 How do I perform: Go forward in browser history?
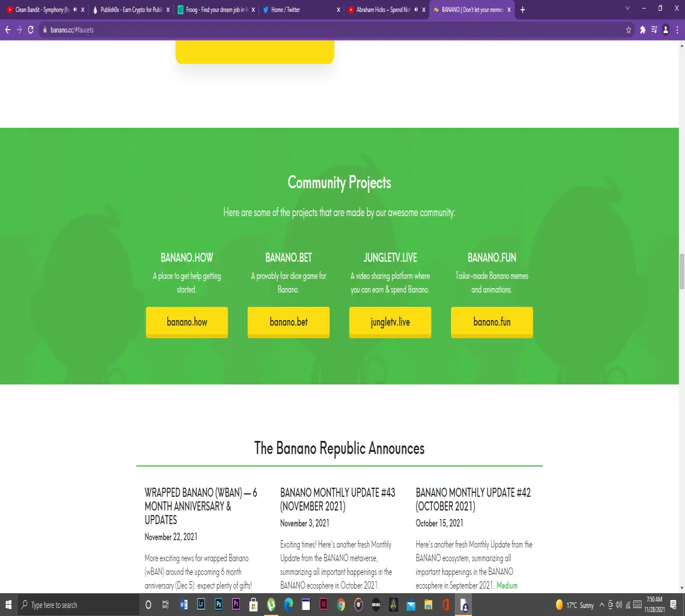click(19, 30)
